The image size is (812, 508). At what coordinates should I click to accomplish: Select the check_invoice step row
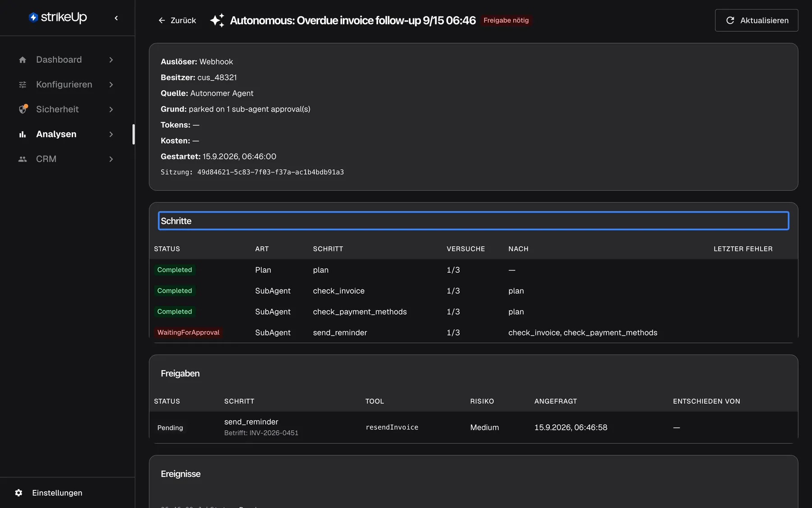point(473,291)
